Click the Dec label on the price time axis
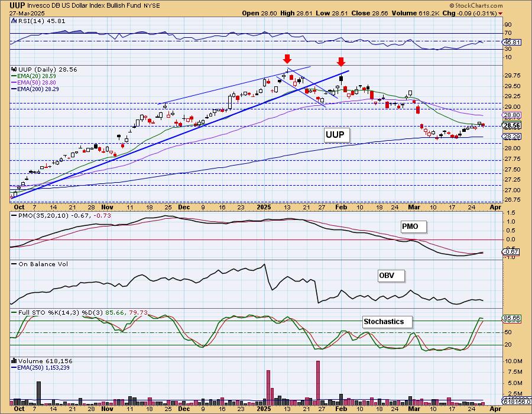Image resolution: width=532 pixels, height=414 pixels. click(x=184, y=207)
